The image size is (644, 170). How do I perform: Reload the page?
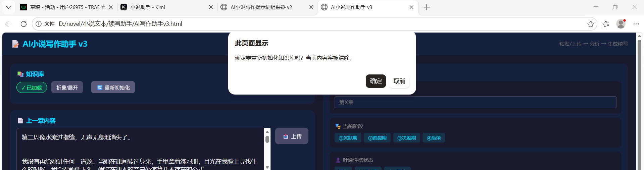coord(23,24)
